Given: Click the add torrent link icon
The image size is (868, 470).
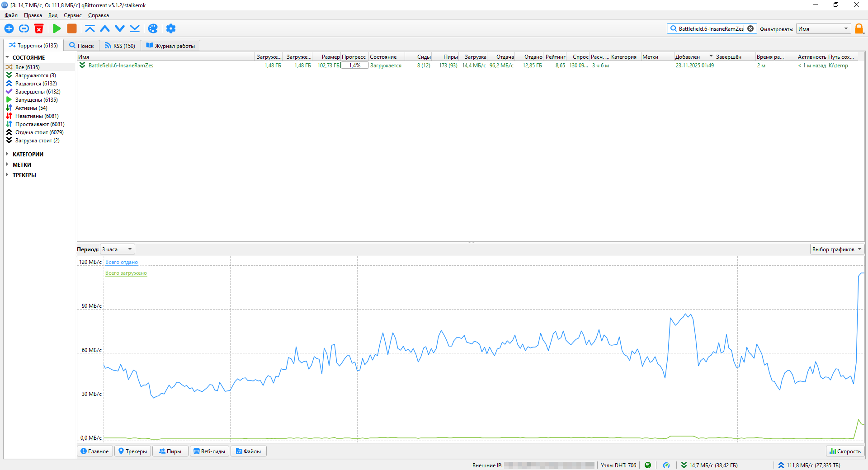Looking at the screenshot, I should (24, 28).
